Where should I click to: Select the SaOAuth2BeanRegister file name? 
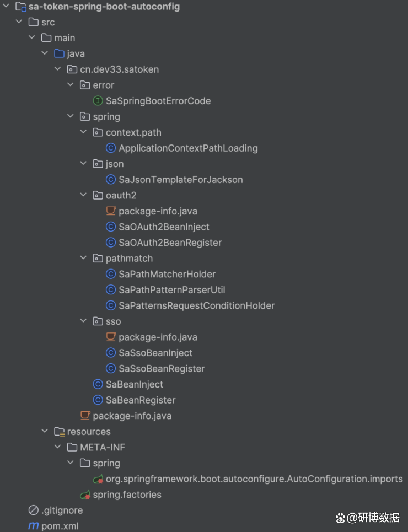[x=170, y=243]
